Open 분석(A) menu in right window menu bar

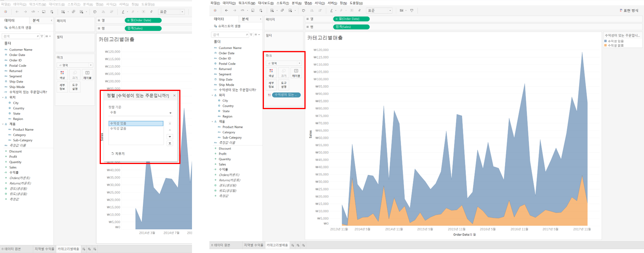point(296,3)
